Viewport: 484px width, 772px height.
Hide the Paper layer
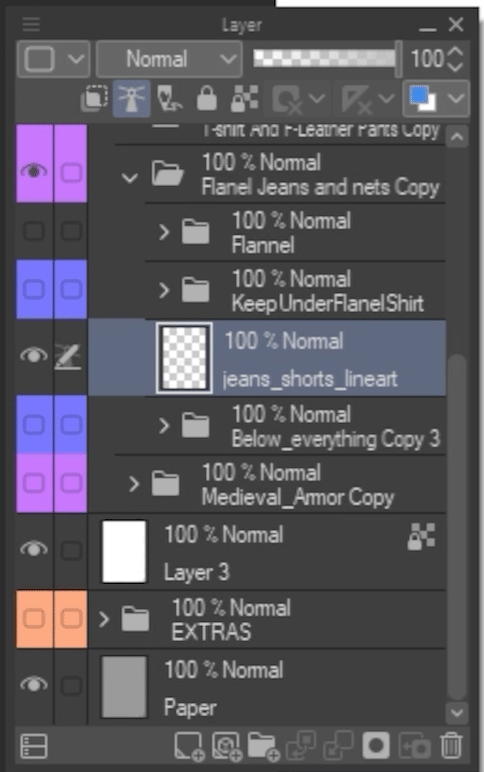click(x=34, y=684)
